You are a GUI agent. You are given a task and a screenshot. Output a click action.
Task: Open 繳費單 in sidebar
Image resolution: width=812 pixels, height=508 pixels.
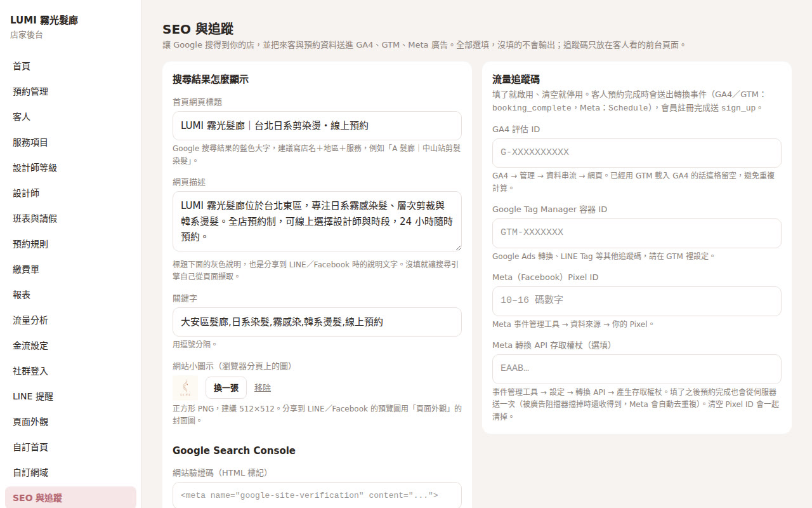(70, 269)
